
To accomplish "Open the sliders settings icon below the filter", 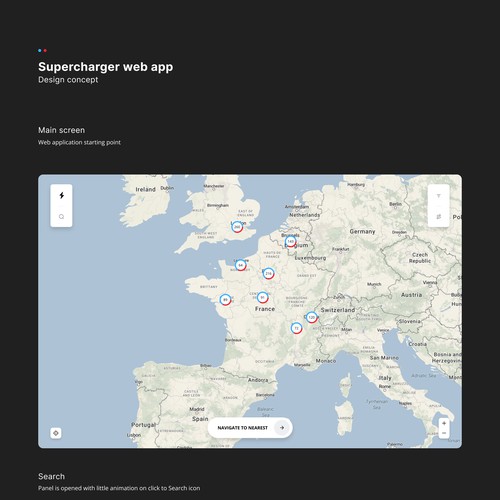I will (439, 217).
